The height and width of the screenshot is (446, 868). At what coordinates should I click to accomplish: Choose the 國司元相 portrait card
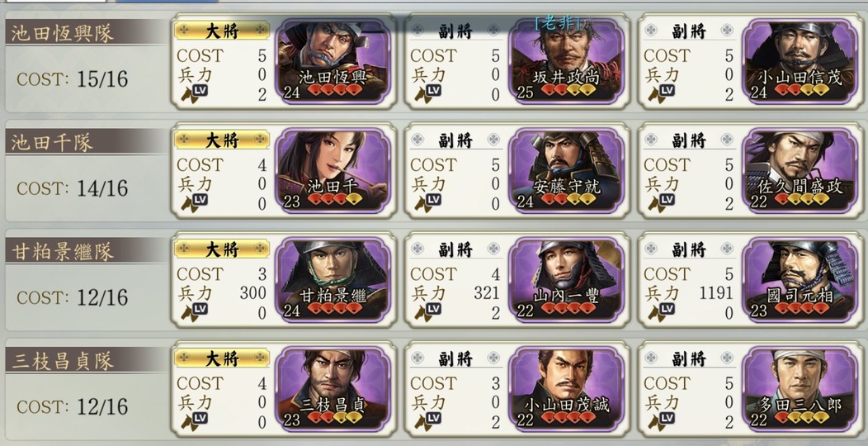tap(800, 279)
